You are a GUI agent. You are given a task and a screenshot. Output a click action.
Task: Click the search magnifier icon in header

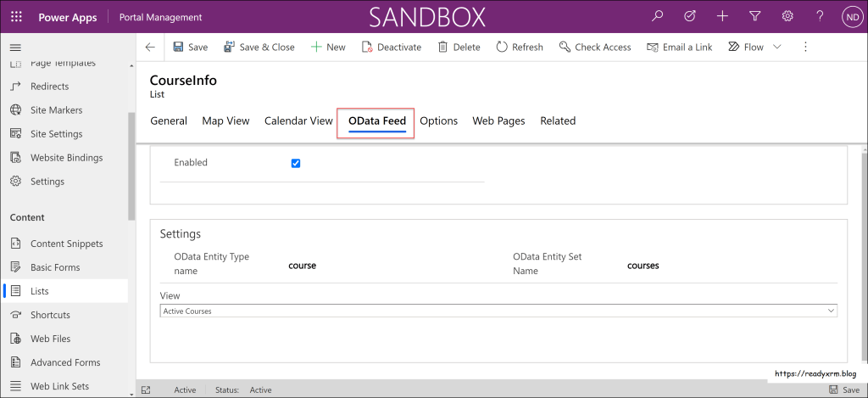[657, 16]
